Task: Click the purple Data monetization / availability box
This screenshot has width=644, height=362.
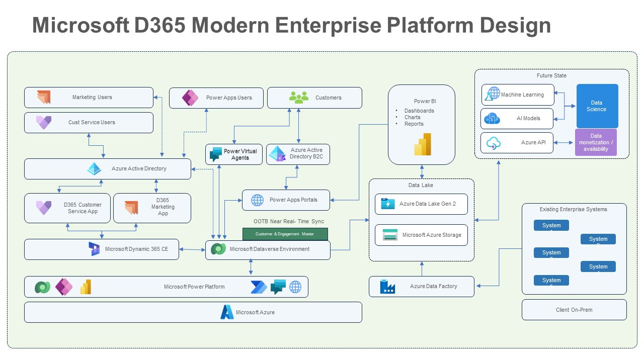Action: (x=596, y=142)
